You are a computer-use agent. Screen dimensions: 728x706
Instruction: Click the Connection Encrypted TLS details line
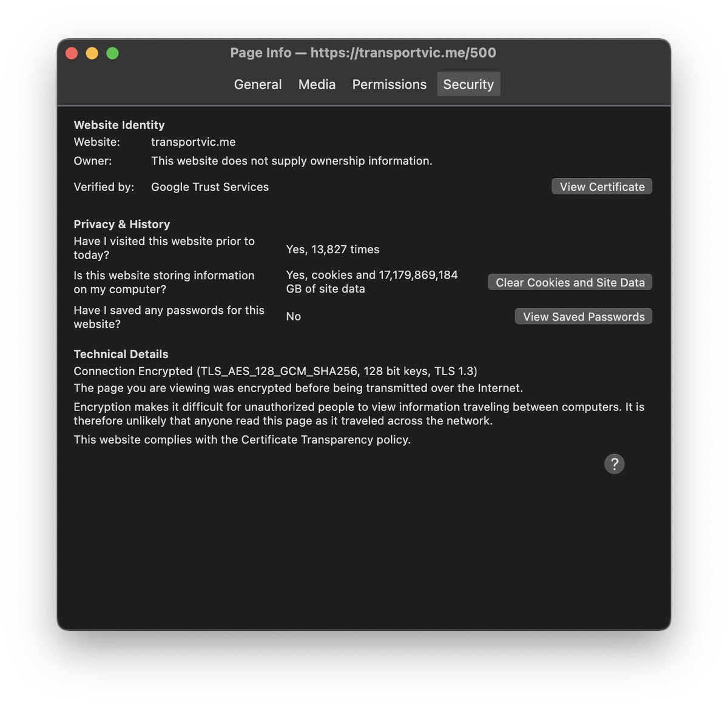(x=275, y=371)
